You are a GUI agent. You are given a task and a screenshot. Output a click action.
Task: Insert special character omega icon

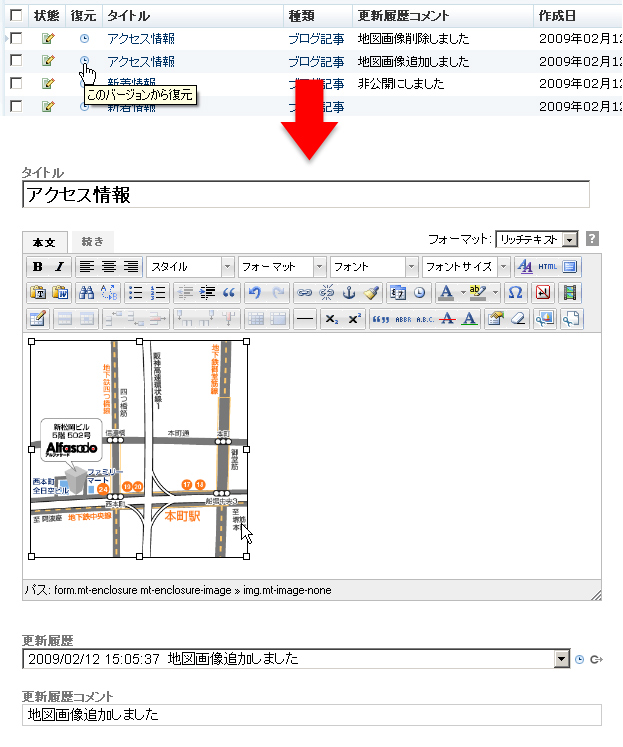[515, 293]
